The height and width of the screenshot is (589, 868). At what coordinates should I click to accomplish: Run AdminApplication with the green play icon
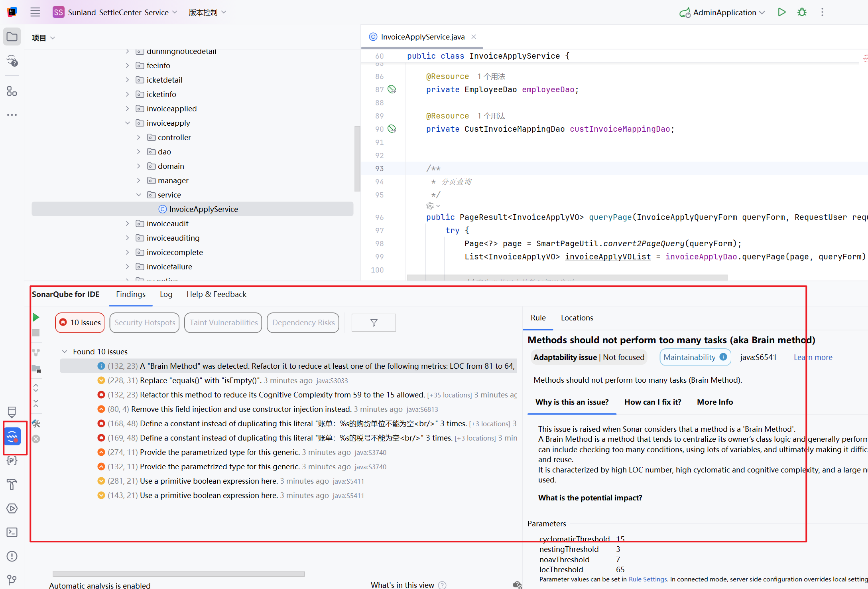point(781,12)
